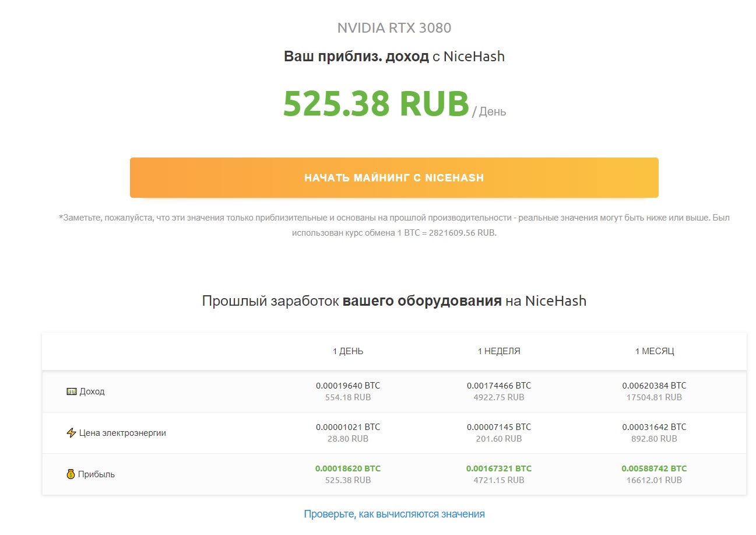Click the exchange rate disclaimer note
This screenshot has width=756, height=535.
coord(394,225)
